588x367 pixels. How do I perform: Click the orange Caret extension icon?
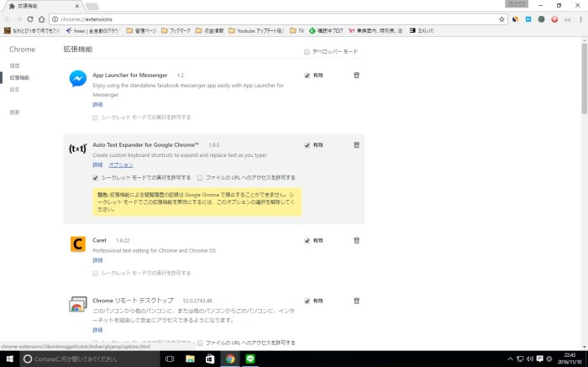pos(78,244)
